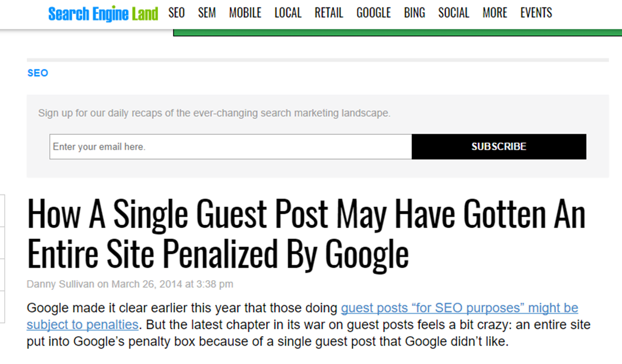Viewport: 622px width, 364px height.
Task: Click the Search Engine Land logo
Action: coord(103,14)
